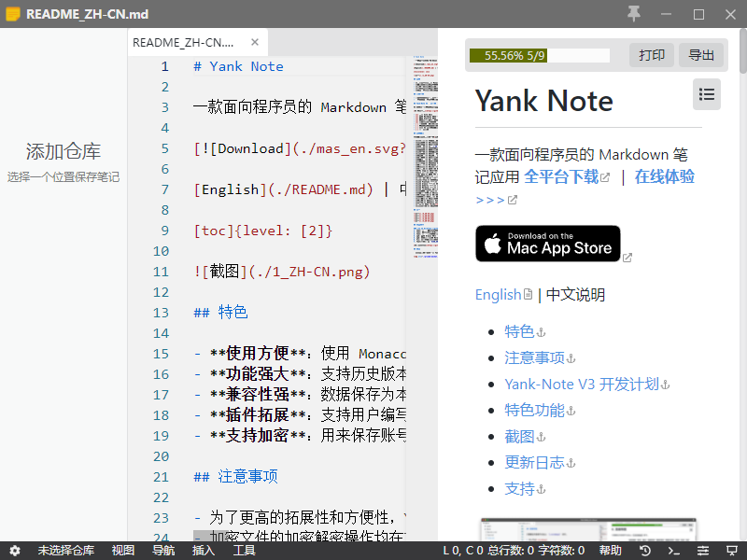The height and width of the screenshot is (560, 747).
Task: Open version history using the clock icon
Action: tap(645, 550)
